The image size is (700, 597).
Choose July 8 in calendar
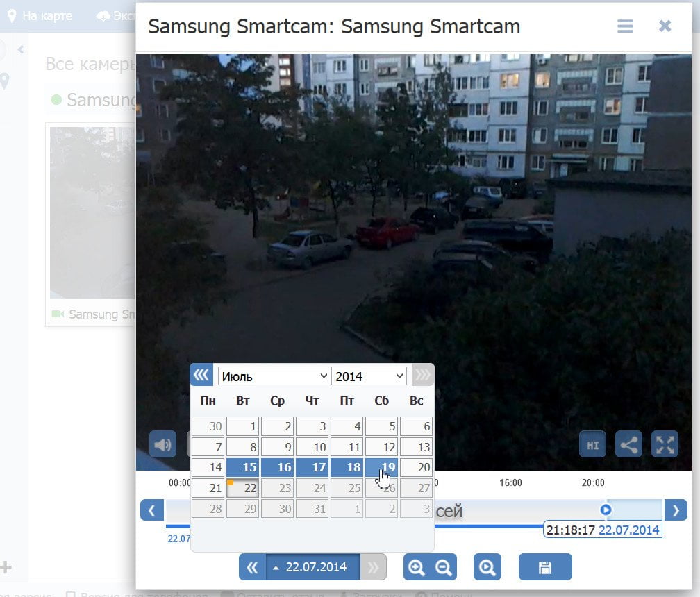click(242, 446)
